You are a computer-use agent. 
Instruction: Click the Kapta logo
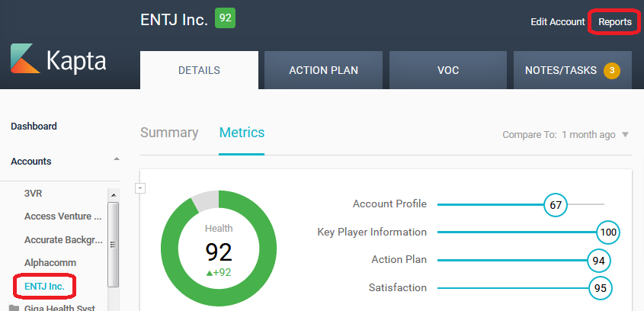coord(58,59)
